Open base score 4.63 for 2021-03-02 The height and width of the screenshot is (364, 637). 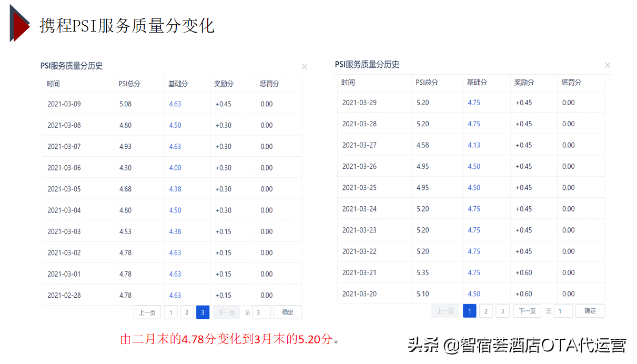pyautogui.click(x=175, y=252)
